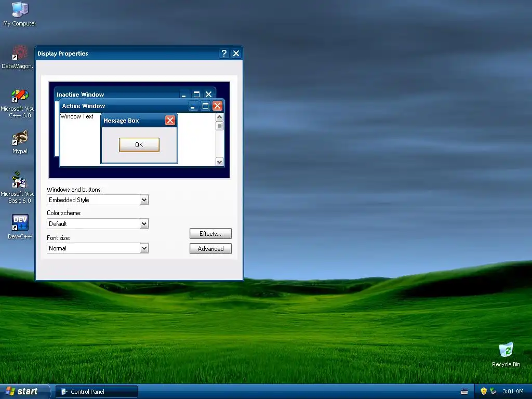
Task: Open My Computer desktop icon
Action: point(20,14)
